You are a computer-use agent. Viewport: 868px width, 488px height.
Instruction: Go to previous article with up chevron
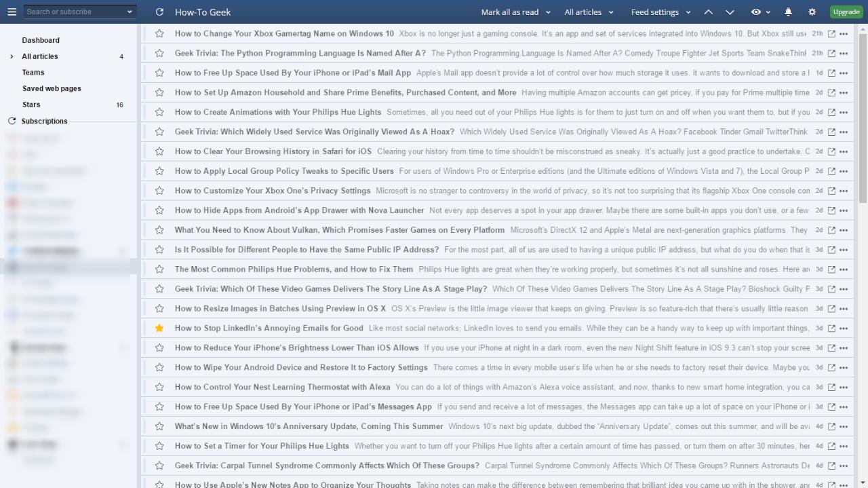coord(708,12)
